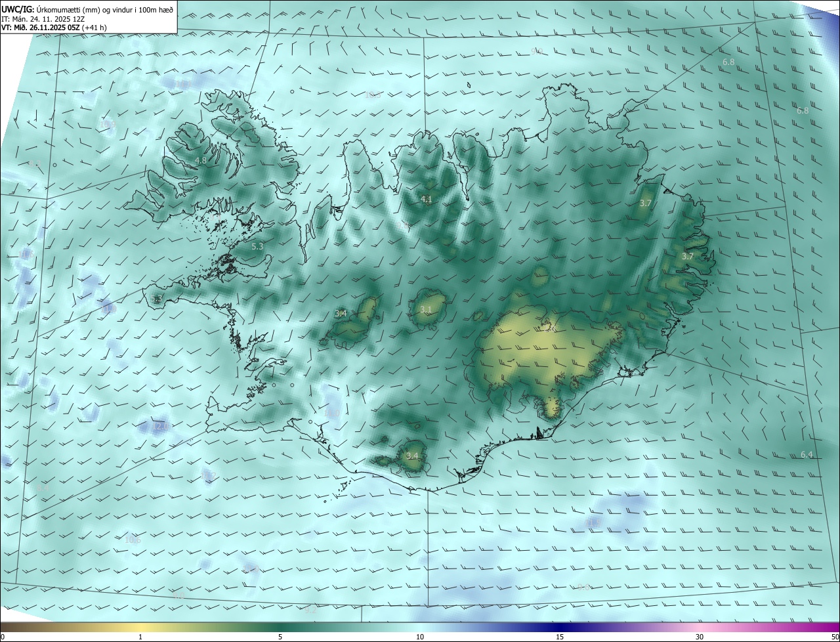The height and width of the screenshot is (642, 840).
Task: Click the color scale tick label 50
Action: click(835, 637)
